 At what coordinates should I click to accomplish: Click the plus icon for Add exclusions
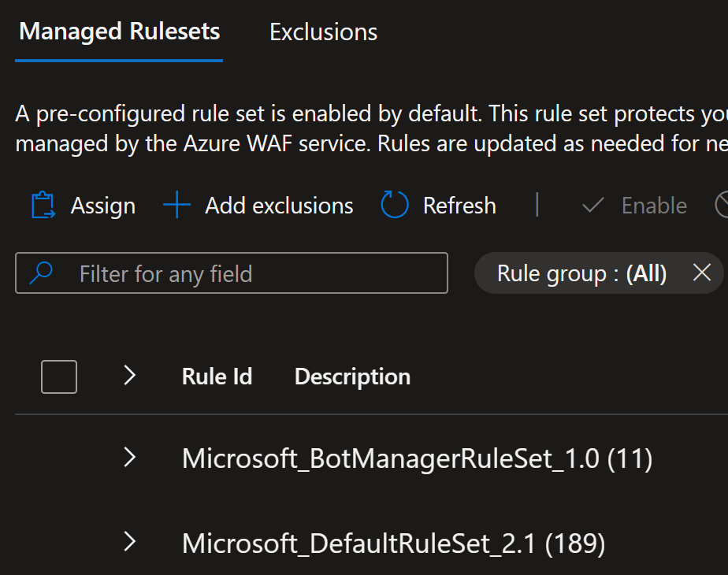click(177, 205)
